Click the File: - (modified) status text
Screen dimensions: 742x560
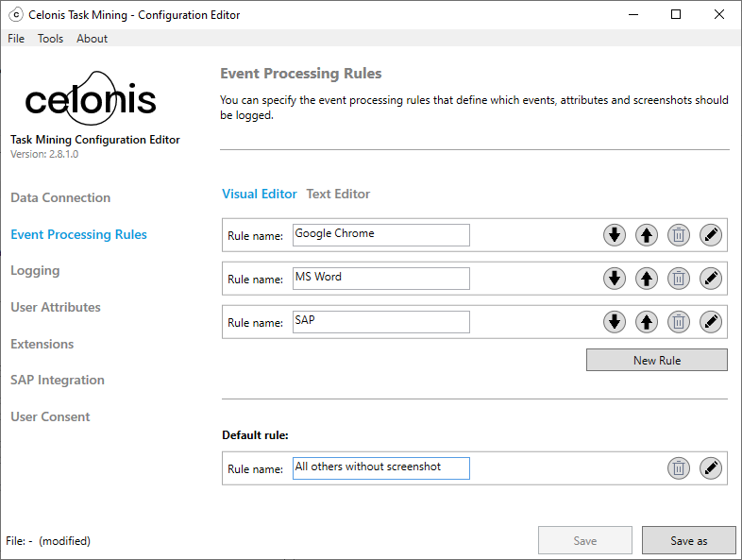coord(48,540)
